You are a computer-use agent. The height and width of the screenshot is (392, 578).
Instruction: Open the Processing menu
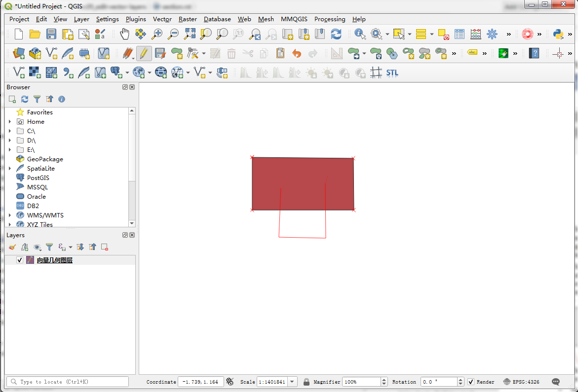330,19
